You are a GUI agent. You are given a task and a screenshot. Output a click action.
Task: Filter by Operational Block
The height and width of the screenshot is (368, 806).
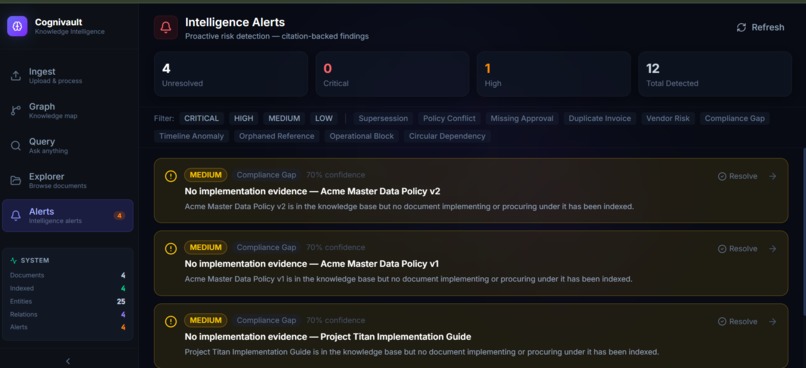(361, 136)
